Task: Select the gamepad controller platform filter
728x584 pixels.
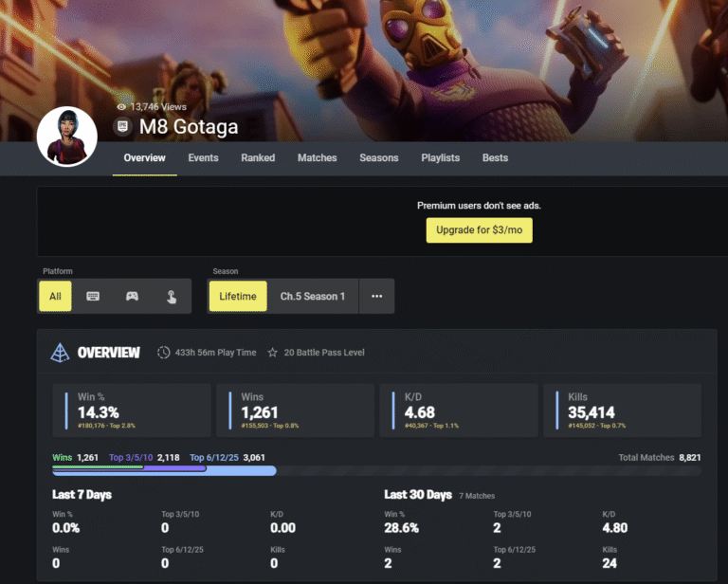Action: [x=132, y=296]
